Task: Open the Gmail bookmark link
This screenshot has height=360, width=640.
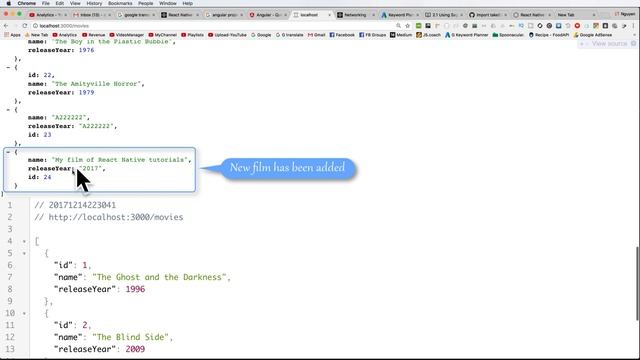Action: click(316, 35)
